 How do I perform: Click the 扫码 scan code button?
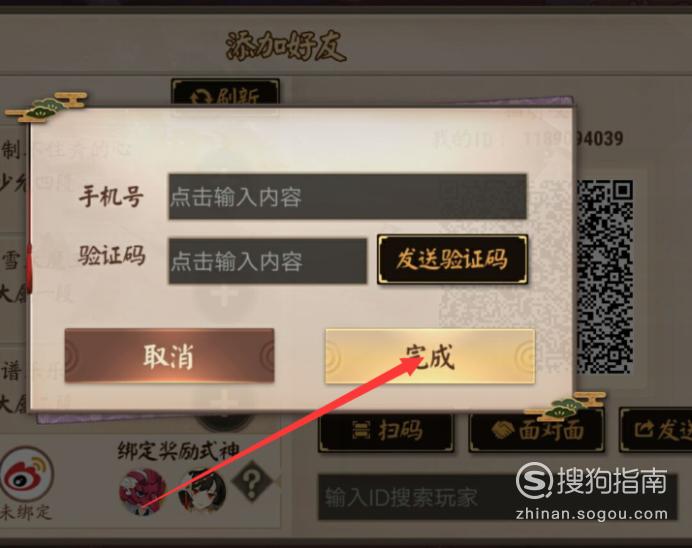pos(386,430)
